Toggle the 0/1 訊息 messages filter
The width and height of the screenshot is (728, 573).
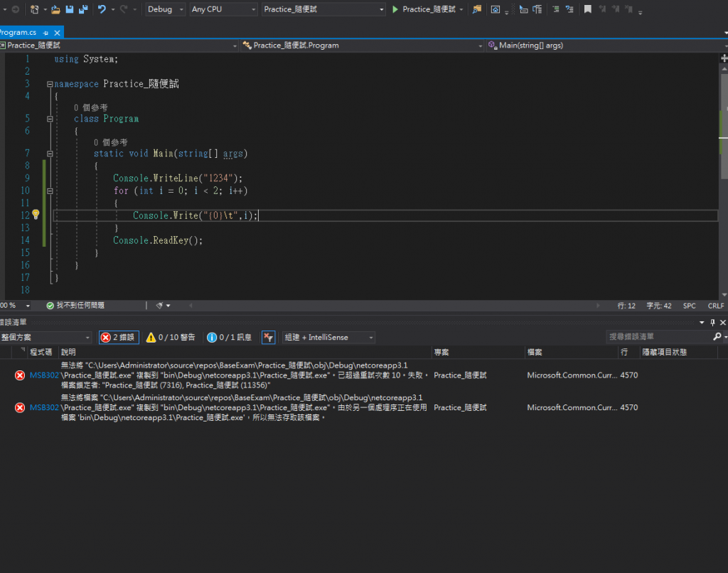pyautogui.click(x=229, y=338)
